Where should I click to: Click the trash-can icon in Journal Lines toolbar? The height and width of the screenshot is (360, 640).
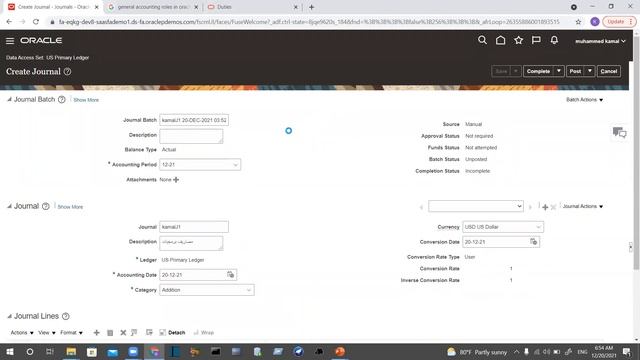point(110,333)
